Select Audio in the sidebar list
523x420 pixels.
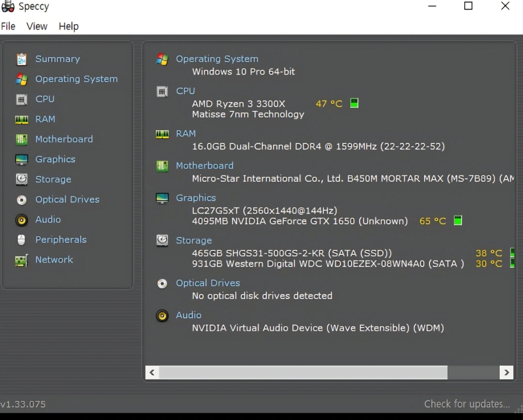click(48, 219)
